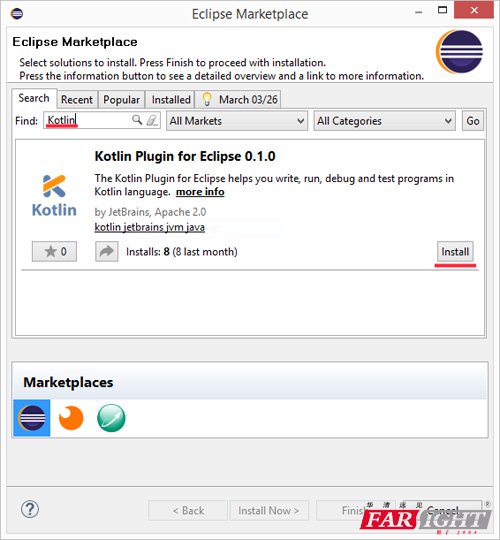Minimize the Eclipse Marketplace window
Image resolution: width=500 pixels, height=540 pixels.
pyautogui.click(x=419, y=12)
